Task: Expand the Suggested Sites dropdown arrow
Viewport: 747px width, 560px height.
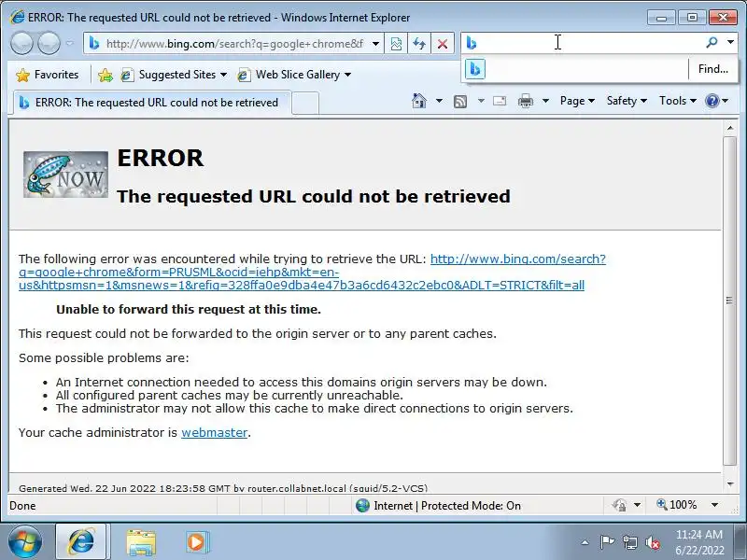Action: 223,75
